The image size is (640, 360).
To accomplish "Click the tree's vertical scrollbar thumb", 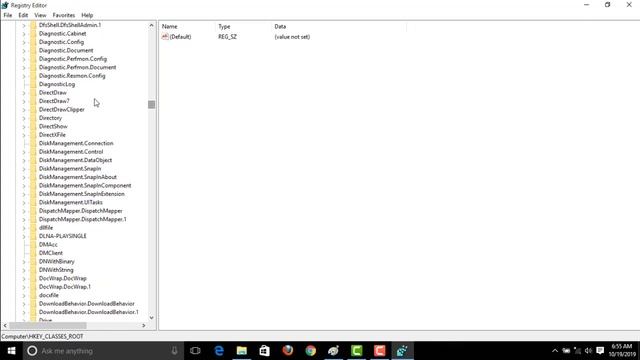I will coord(151,104).
